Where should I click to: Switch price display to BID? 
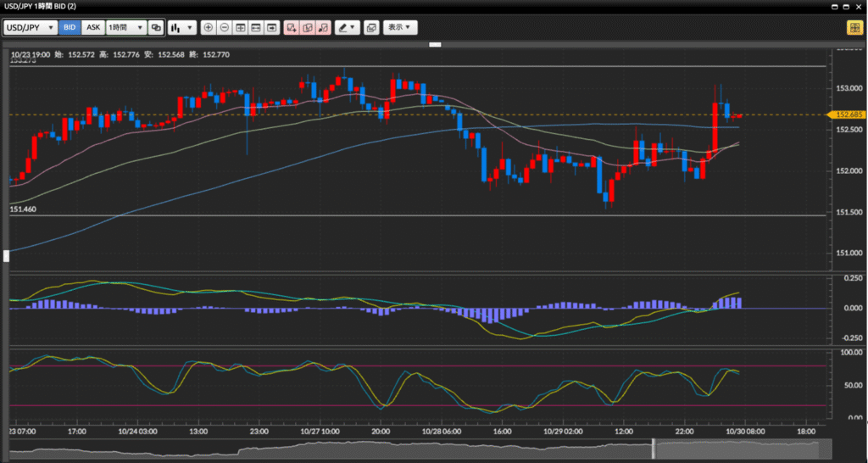(69, 27)
